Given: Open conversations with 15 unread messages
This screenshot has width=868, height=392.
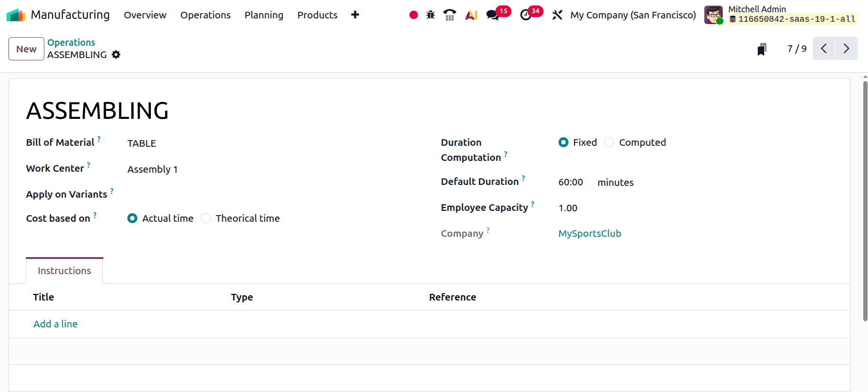Looking at the screenshot, I should click(x=498, y=14).
